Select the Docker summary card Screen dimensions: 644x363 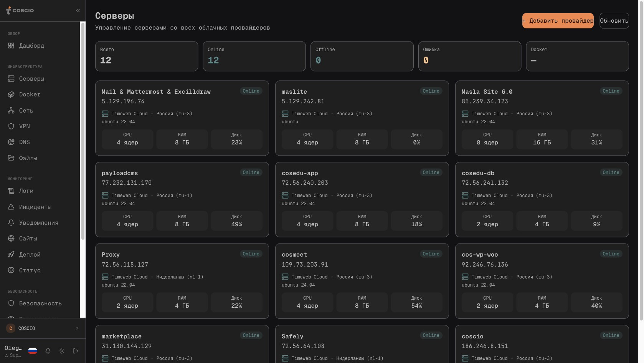pos(577,56)
